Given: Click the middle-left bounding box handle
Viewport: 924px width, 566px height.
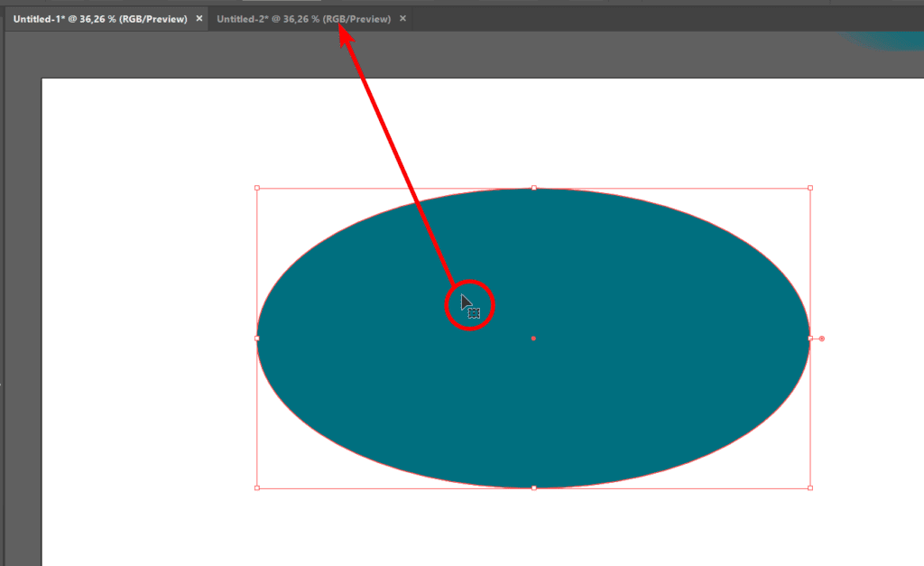Looking at the screenshot, I should click(x=257, y=339).
